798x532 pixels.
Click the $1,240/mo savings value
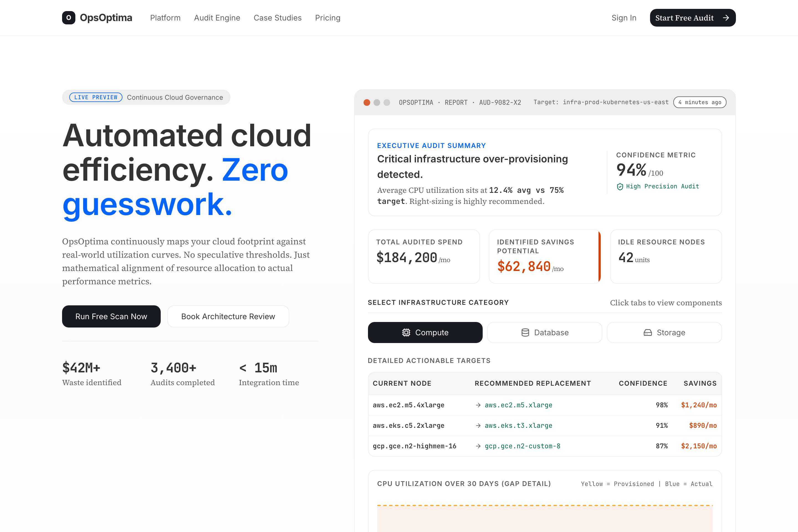click(x=699, y=405)
